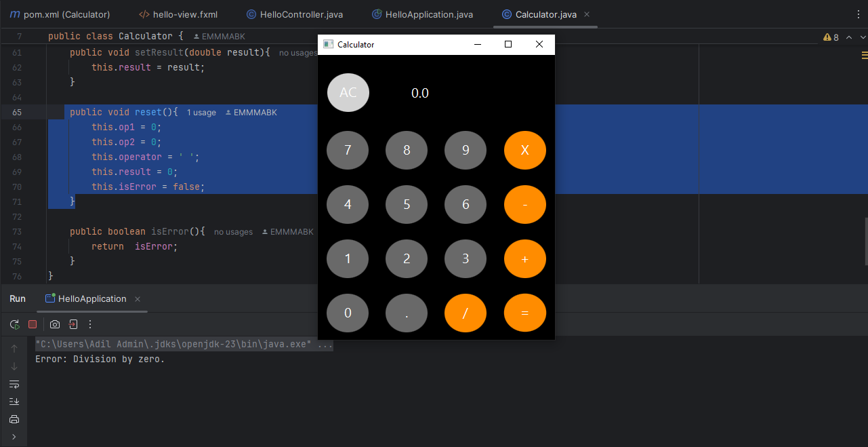
Task: Click calculator digit 3
Action: (466, 258)
